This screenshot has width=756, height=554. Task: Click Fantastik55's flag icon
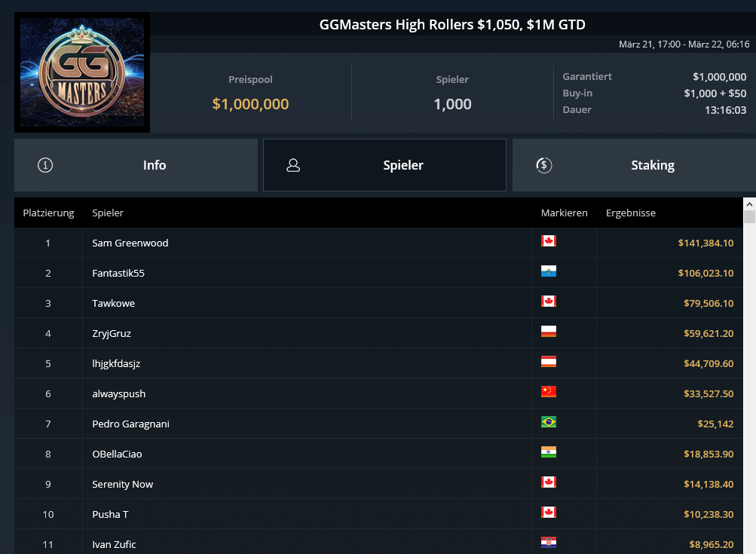tap(549, 271)
